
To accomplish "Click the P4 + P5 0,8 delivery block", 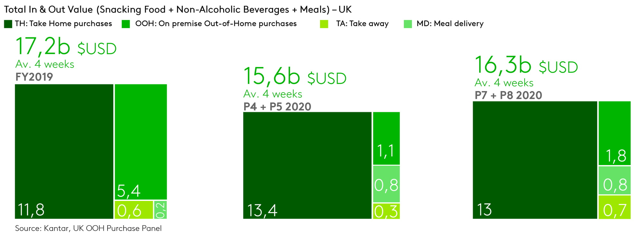I will point(386,184).
